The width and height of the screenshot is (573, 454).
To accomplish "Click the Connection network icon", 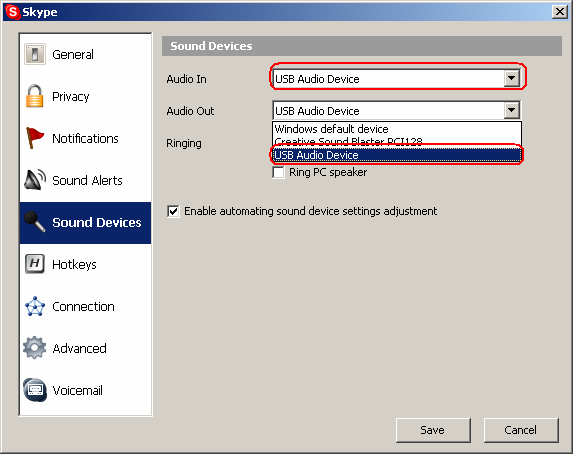I will 35,306.
